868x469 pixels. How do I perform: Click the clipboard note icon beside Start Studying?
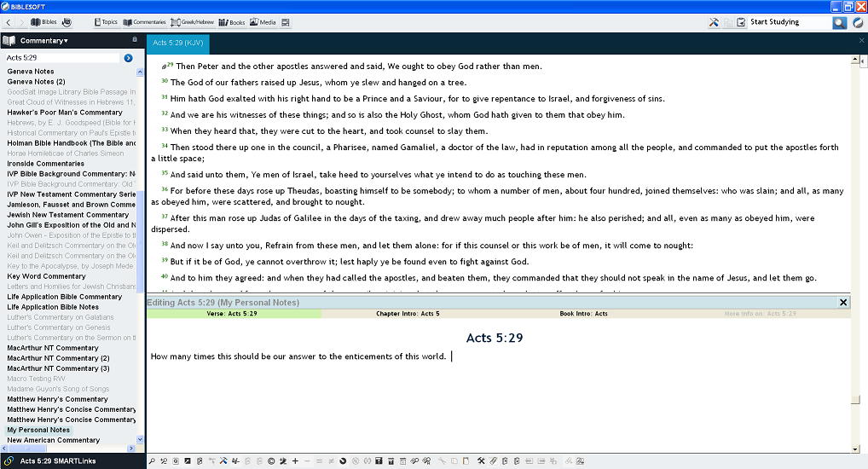pyautogui.click(x=741, y=22)
